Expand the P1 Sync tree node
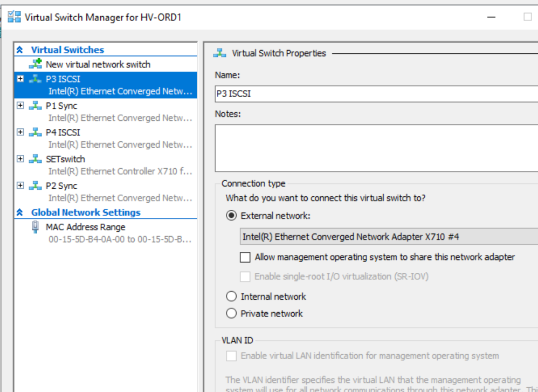The height and width of the screenshot is (392, 538). [x=20, y=105]
